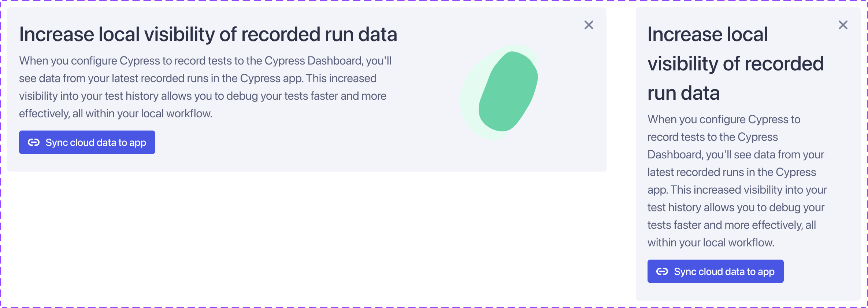Screen dimensions: 868x308
Task: Click the chain link icon on the wide banner's button
Action: (34, 142)
